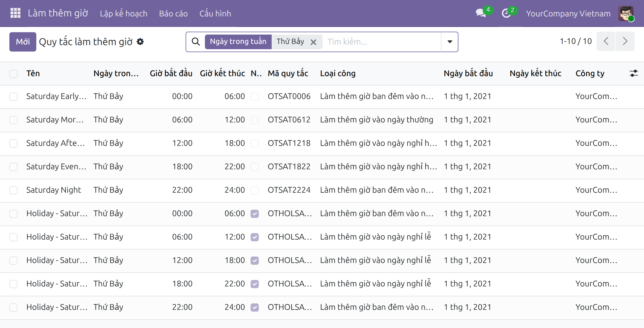Remove the Thứ Bảy filter facet
Screen dimensions: 644x328
(313, 42)
